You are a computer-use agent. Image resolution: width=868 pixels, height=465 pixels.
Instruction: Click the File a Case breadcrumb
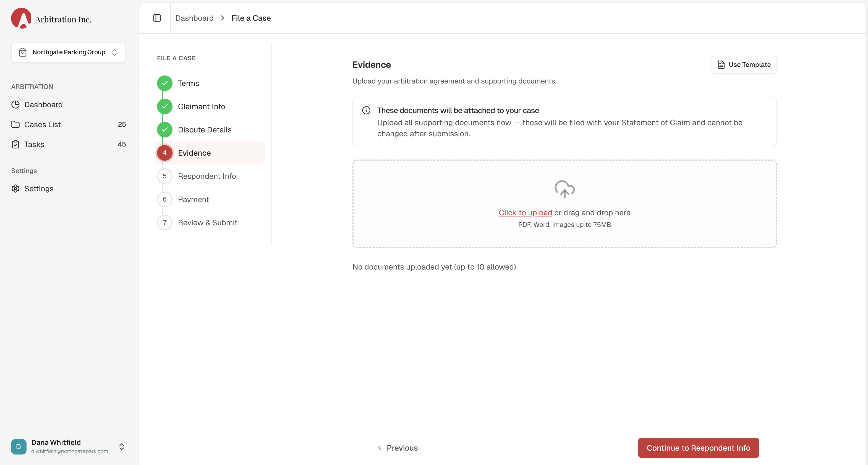251,18
